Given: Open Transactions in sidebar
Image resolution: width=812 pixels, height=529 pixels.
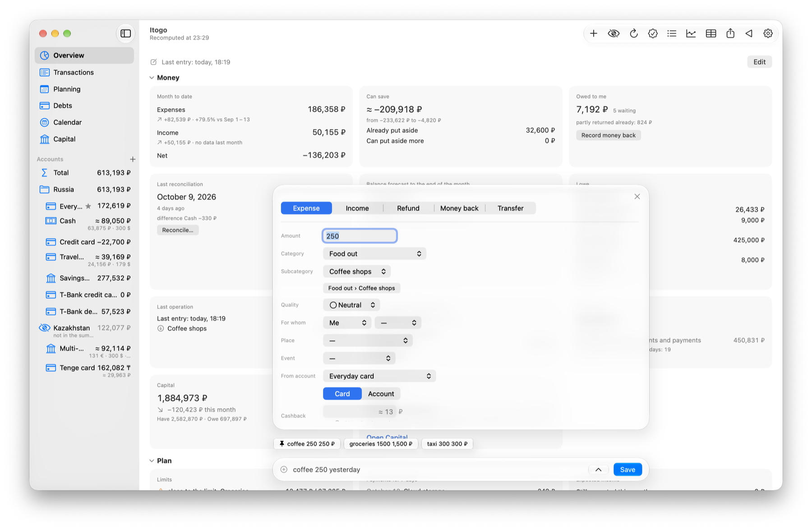Looking at the screenshot, I should click(84, 72).
